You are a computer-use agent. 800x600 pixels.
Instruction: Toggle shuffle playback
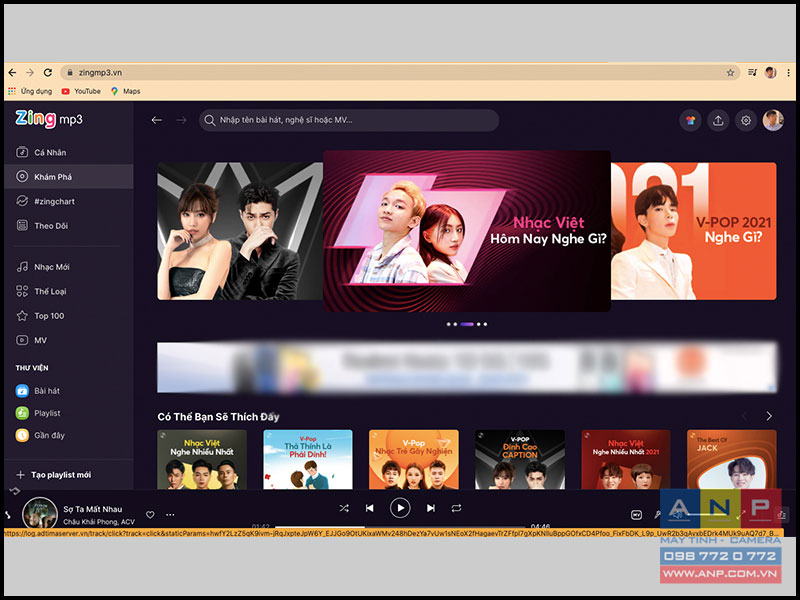[x=344, y=508]
